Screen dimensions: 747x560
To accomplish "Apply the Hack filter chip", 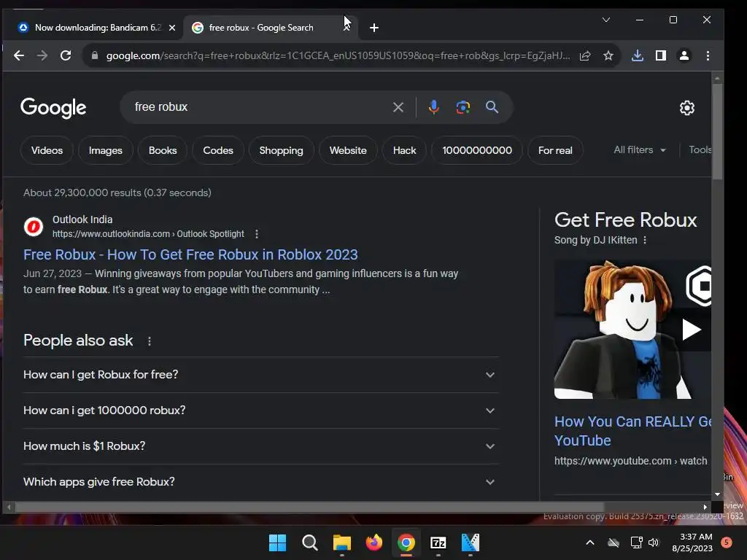I will (x=404, y=150).
